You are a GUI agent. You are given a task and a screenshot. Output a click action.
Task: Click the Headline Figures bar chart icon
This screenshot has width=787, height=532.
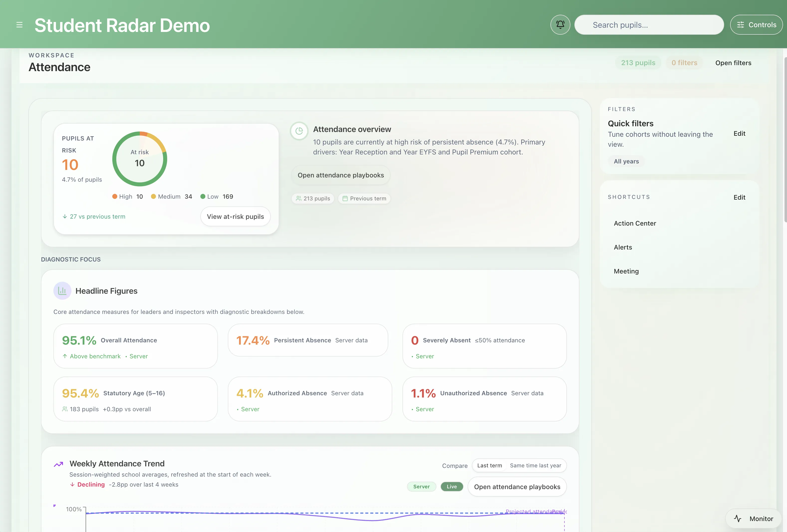(x=62, y=290)
